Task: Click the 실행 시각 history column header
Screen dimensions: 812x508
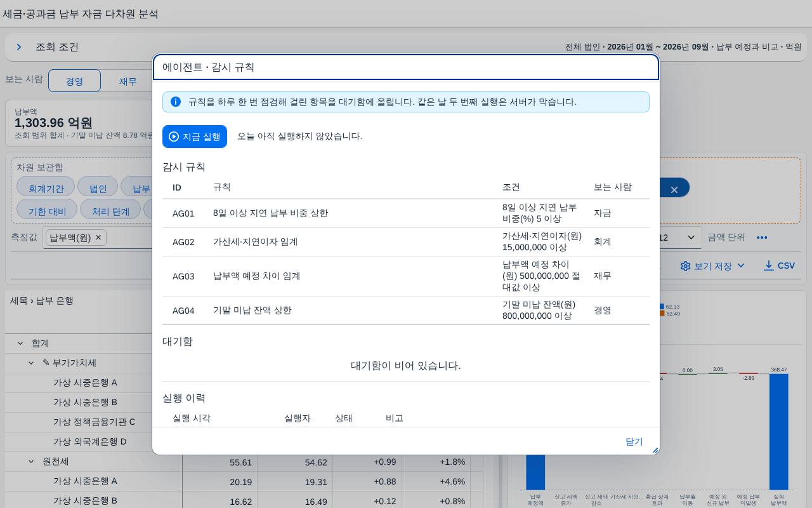Action: (192, 418)
